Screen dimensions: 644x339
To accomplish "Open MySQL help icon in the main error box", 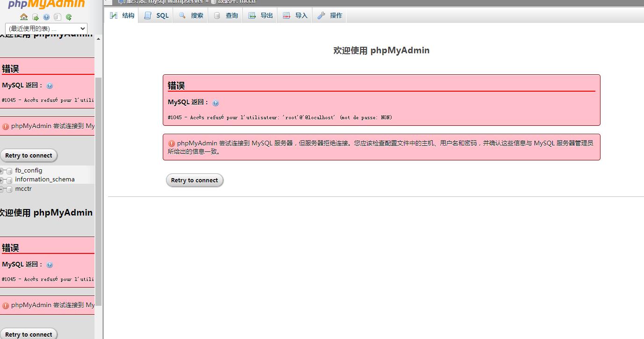I will click(216, 103).
